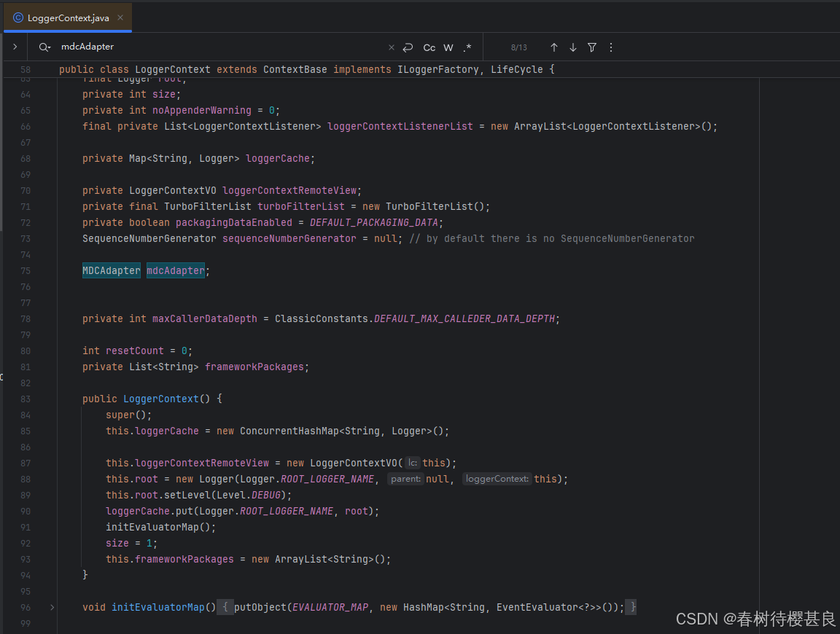This screenshot has width=840, height=634.
Task: Click maxCallerDataDepth field on line 78
Action: click(205, 318)
